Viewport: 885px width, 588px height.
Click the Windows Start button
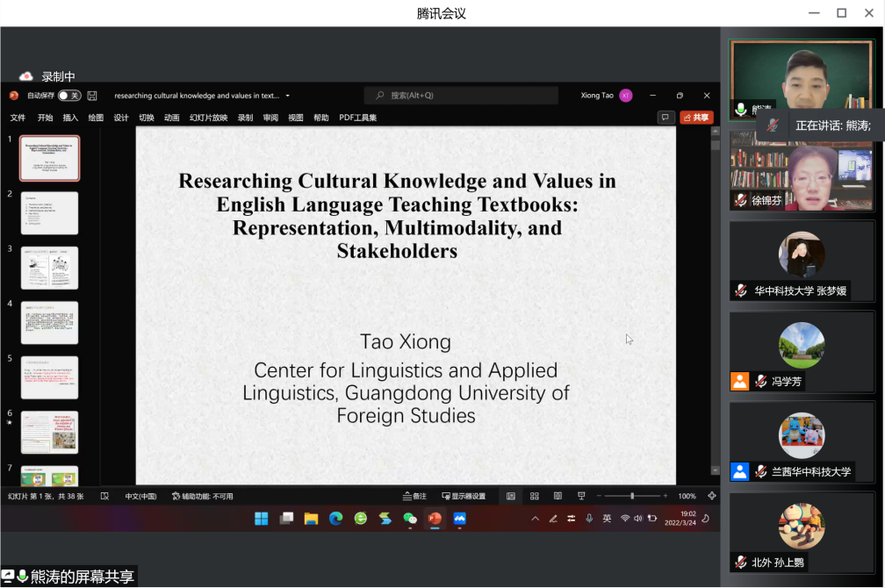261,519
